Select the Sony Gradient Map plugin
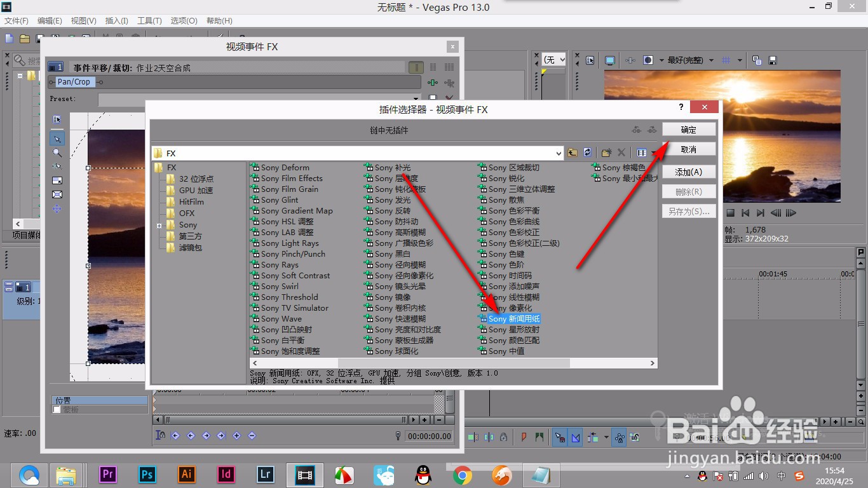The image size is (868, 488). [x=292, y=210]
